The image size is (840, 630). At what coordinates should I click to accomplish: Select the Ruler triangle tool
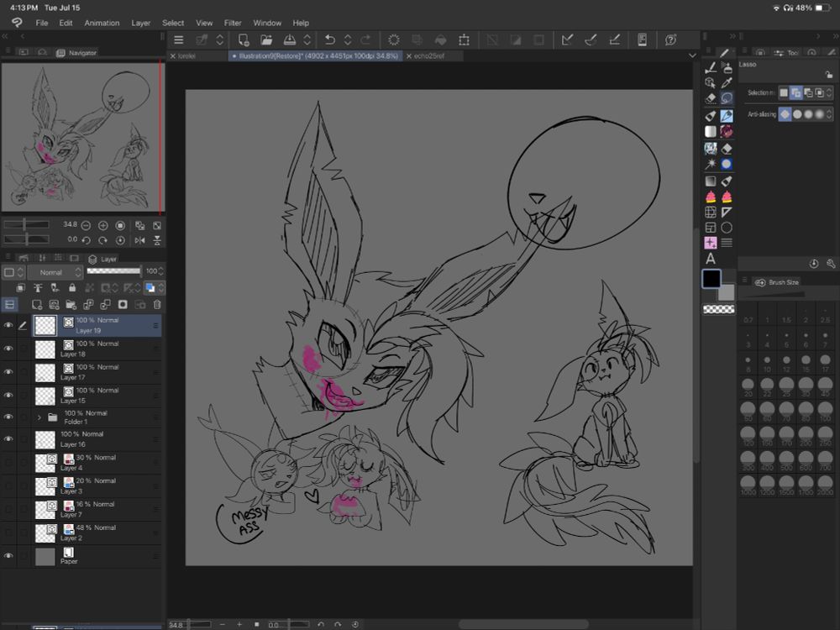pos(727,213)
